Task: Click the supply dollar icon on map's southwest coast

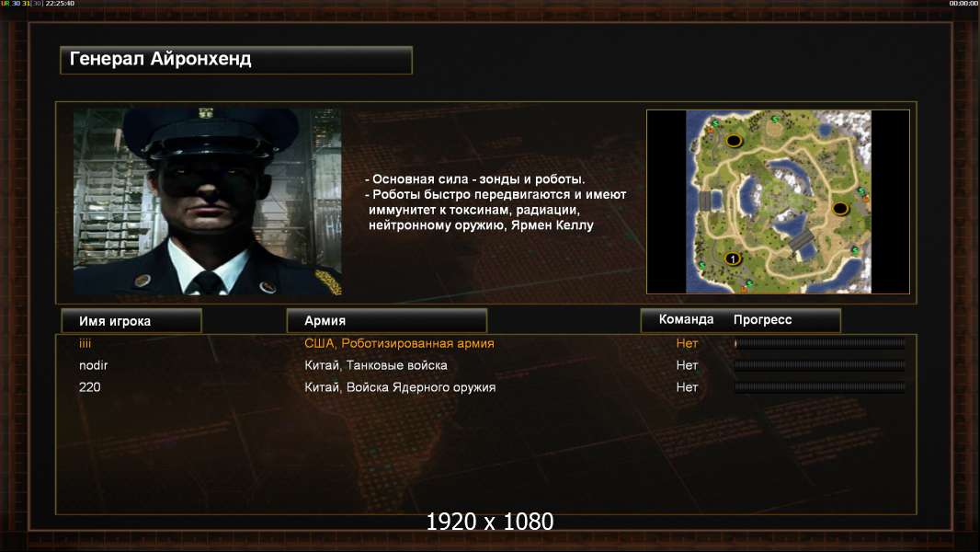Action: [x=701, y=264]
